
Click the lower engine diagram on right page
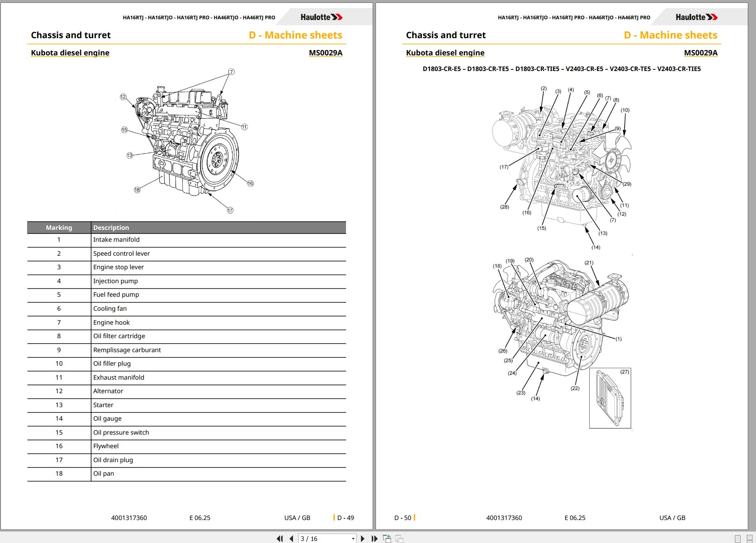coord(562,343)
